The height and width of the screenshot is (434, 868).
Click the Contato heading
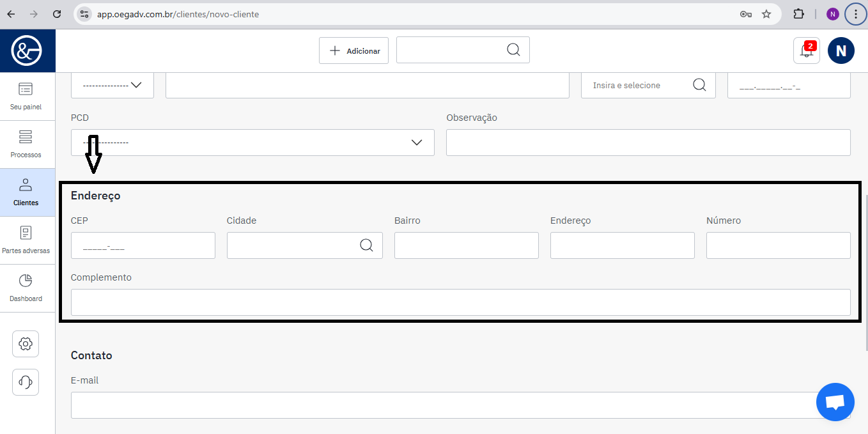[x=91, y=355]
